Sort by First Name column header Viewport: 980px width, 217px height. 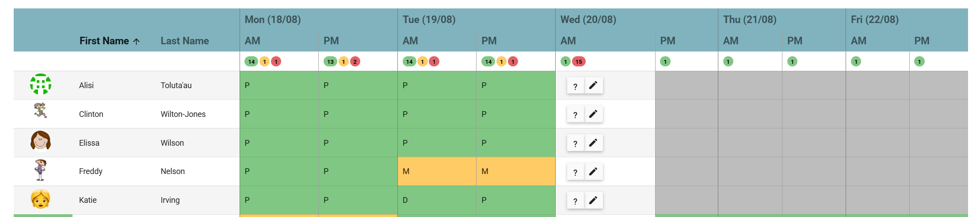click(104, 41)
